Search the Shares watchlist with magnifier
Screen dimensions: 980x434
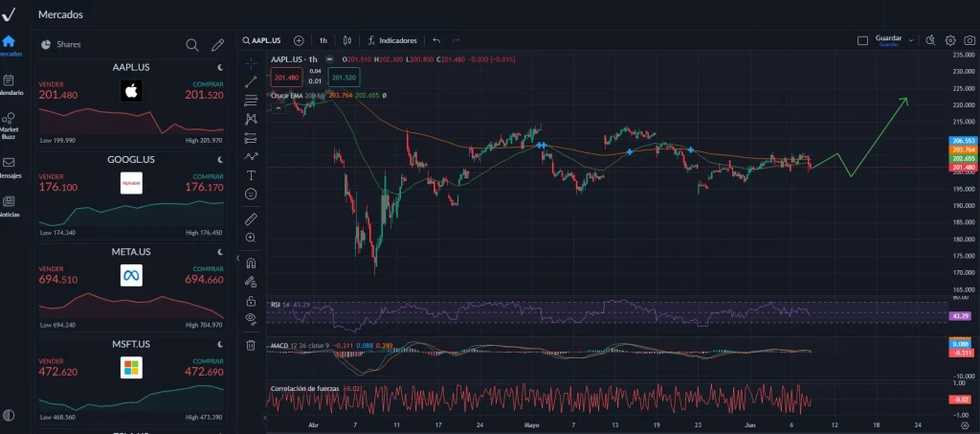[192, 44]
